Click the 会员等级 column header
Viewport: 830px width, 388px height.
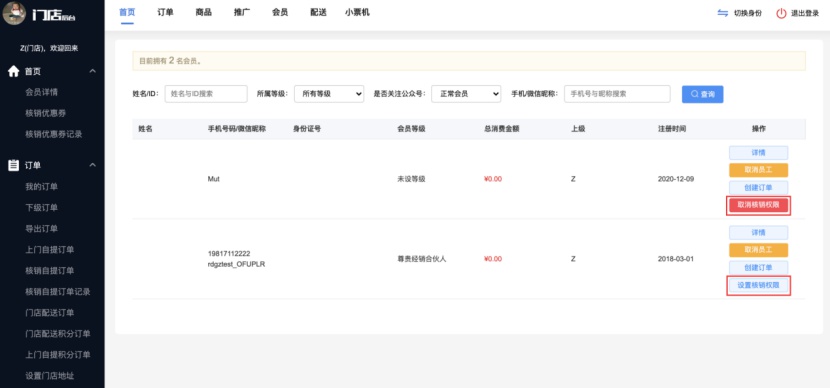point(411,129)
